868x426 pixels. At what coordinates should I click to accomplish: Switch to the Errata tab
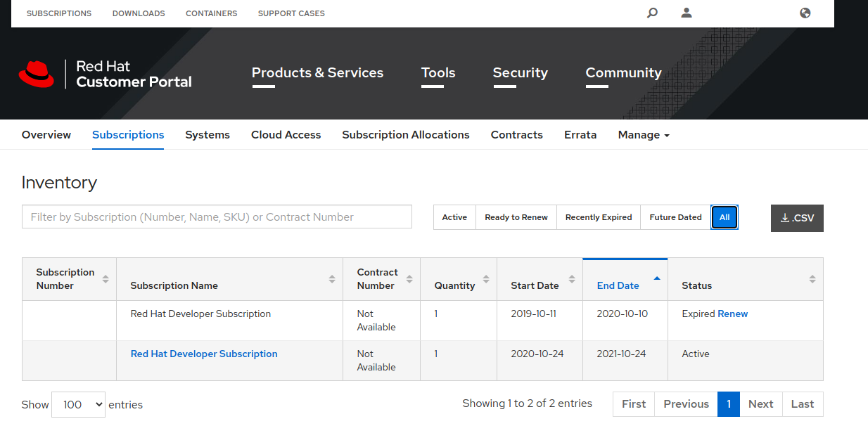pyautogui.click(x=580, y=135)
